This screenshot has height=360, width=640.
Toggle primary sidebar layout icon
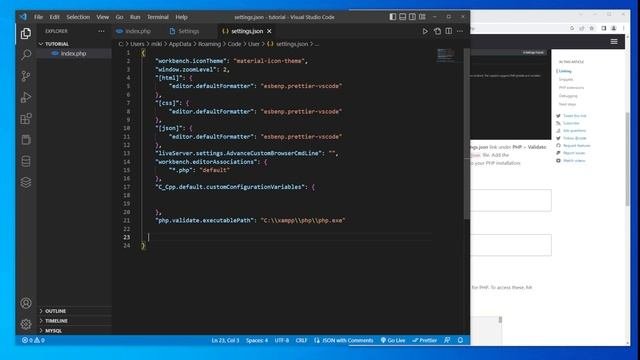(x=393, y=17)
